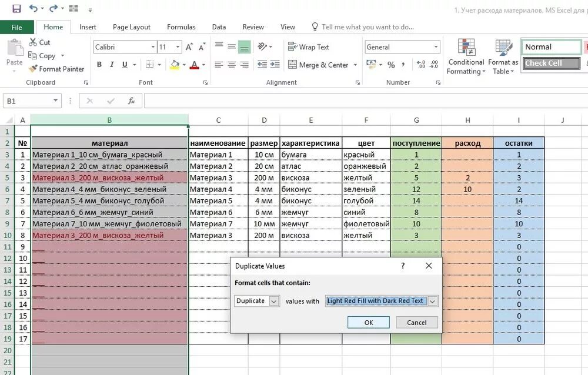The image size is (588, 375).
Task: Open Calibri font name dropdown
Action: (153, 47)
